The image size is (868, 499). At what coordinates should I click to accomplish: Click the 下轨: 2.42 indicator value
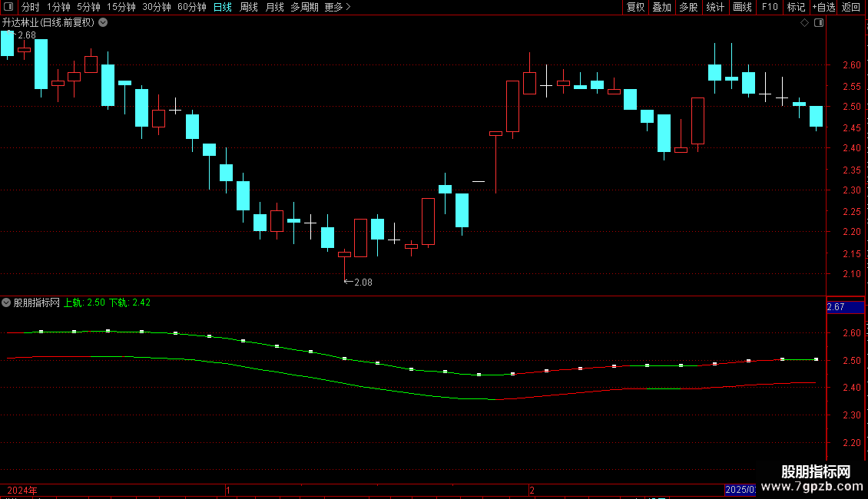[130, 302]
